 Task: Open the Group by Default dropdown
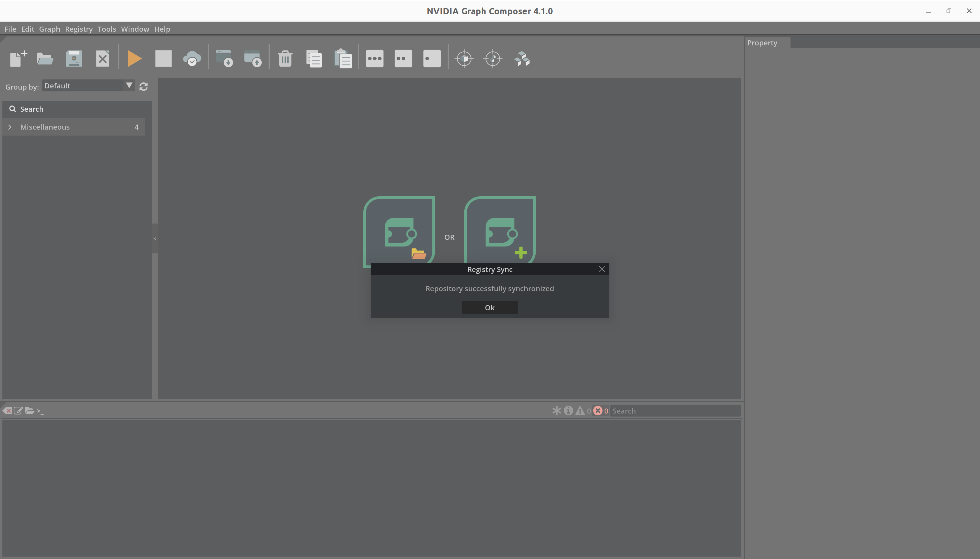click(88, 86)
